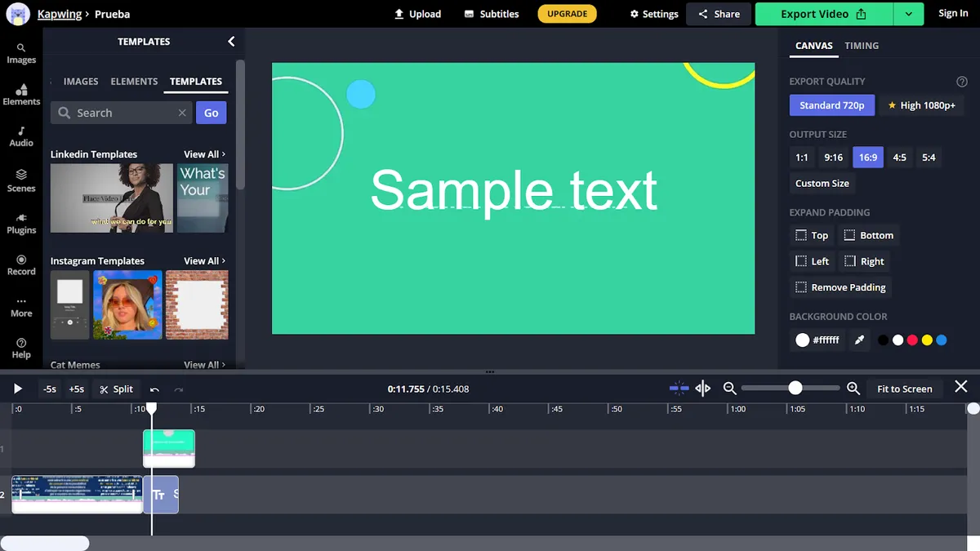Click the split-at-playhead ripple icon
Image resolution: width=980 pixels, height=551 pixels.
[x=703, y=389]
